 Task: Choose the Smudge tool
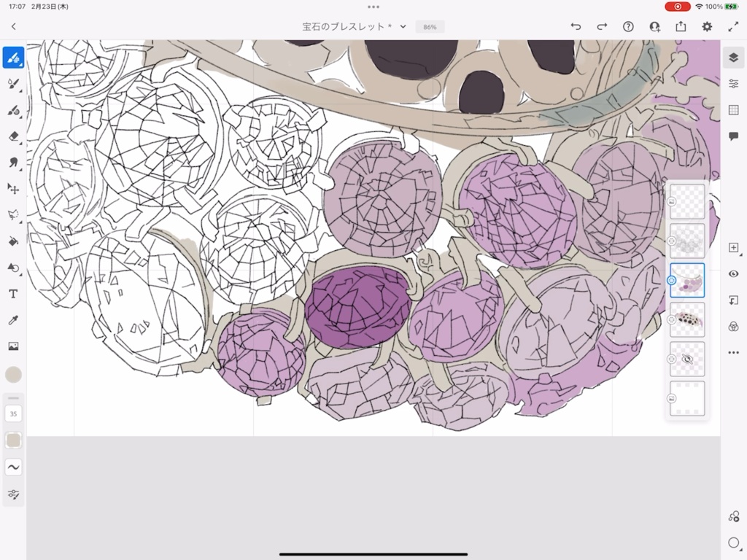[x=13, y=163]
